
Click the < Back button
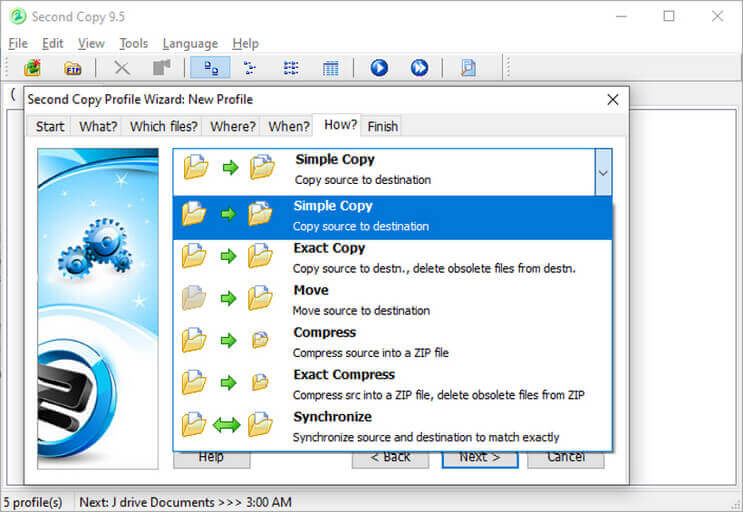(x=390, y=459)
